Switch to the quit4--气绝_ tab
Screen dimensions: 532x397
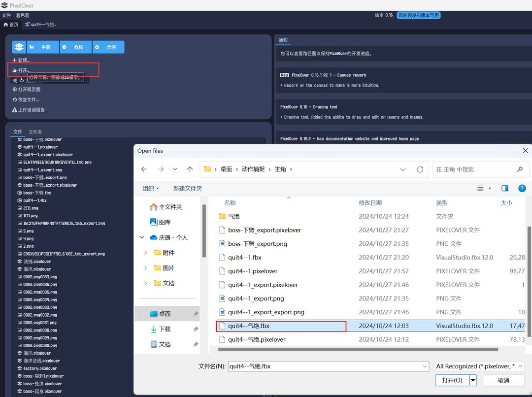pos(41,25)
